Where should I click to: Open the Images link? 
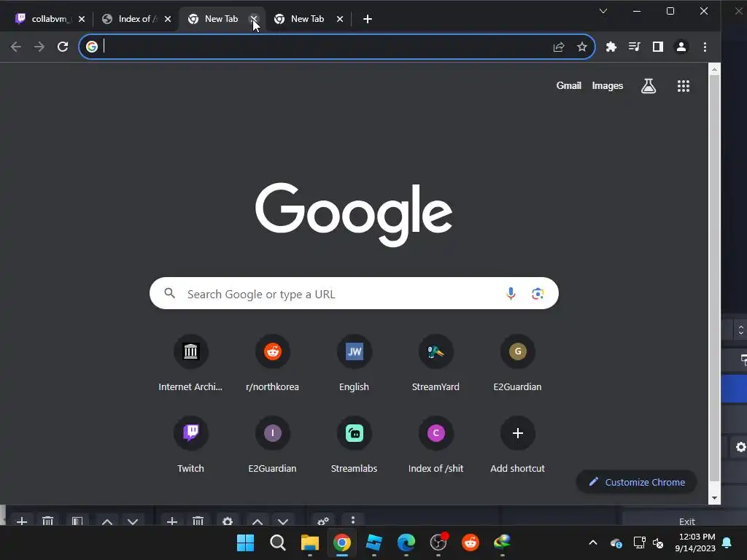[x=608, y=86]
